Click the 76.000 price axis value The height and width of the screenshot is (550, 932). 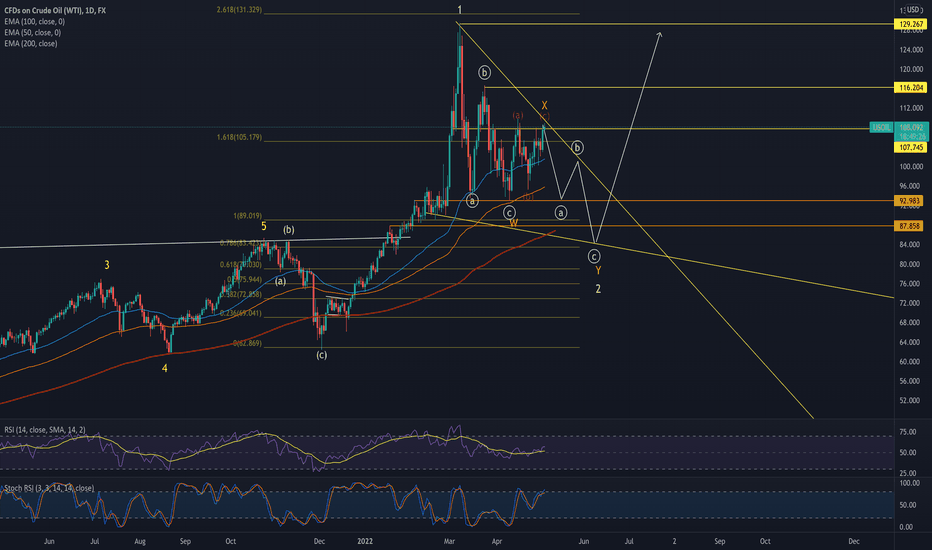pyautogui.click(x=911, y=284)
